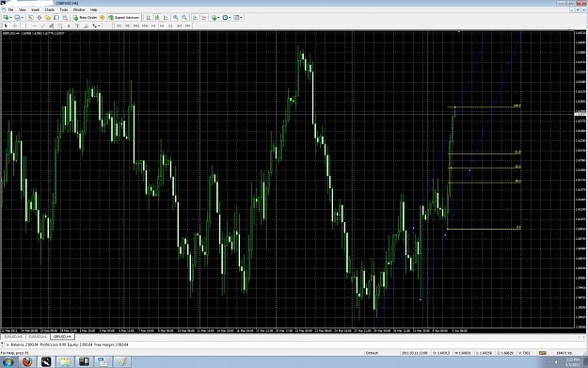Screen dimensions: 588x368
Task: Select the Fibonacci Retracement tool
Action: pos(60,26)
